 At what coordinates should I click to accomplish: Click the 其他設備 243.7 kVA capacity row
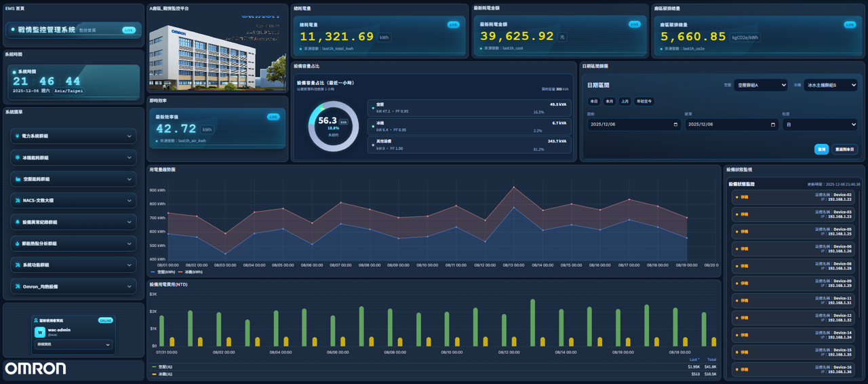click(469, 145)
